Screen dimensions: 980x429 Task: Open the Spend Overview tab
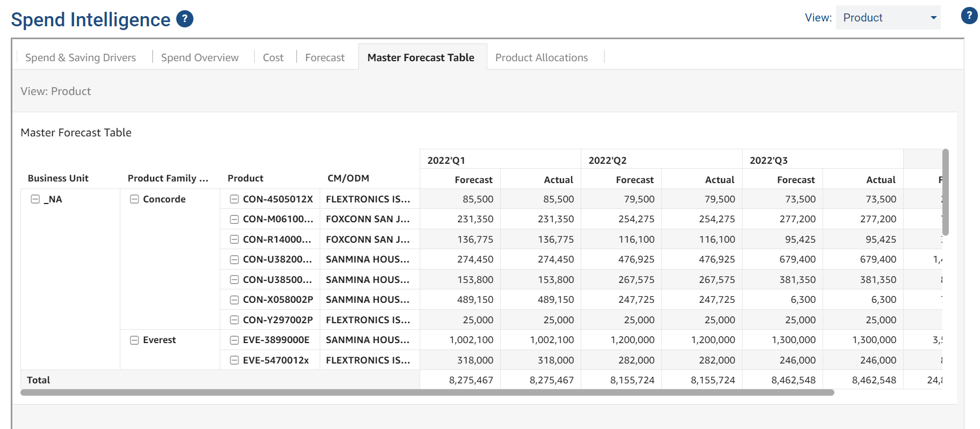click(199, 57)
